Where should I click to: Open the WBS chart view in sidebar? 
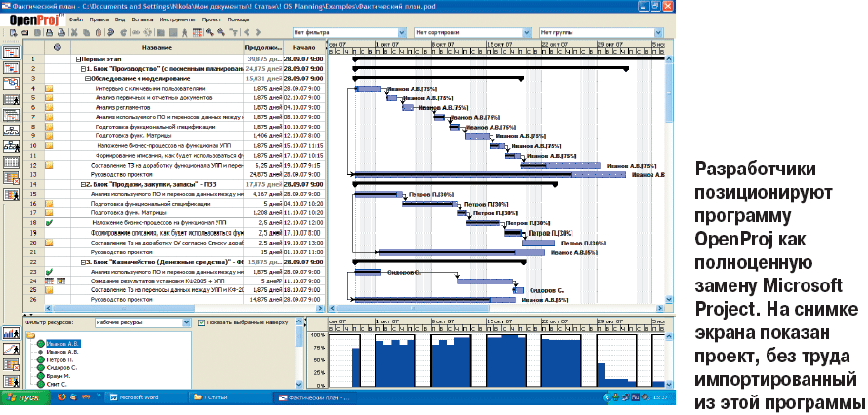coord(13,128)
